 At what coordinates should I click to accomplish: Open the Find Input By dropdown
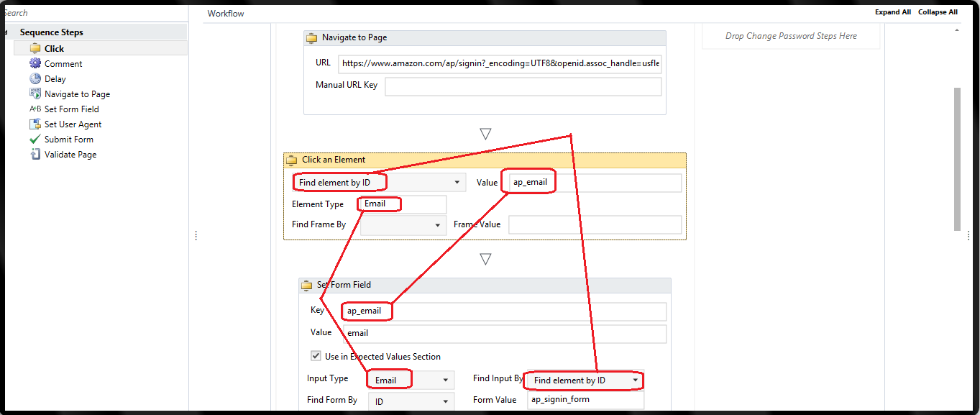pos(585,380)
